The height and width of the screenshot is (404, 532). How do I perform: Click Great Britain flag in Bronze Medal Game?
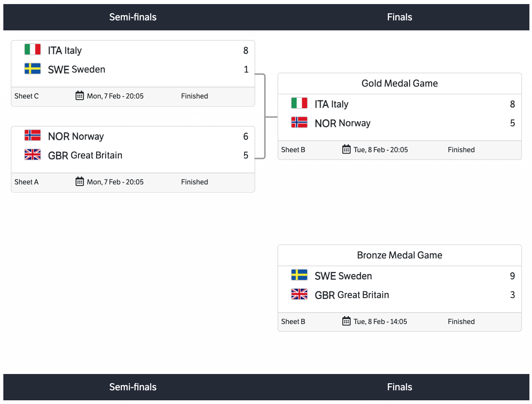point(299,294)
